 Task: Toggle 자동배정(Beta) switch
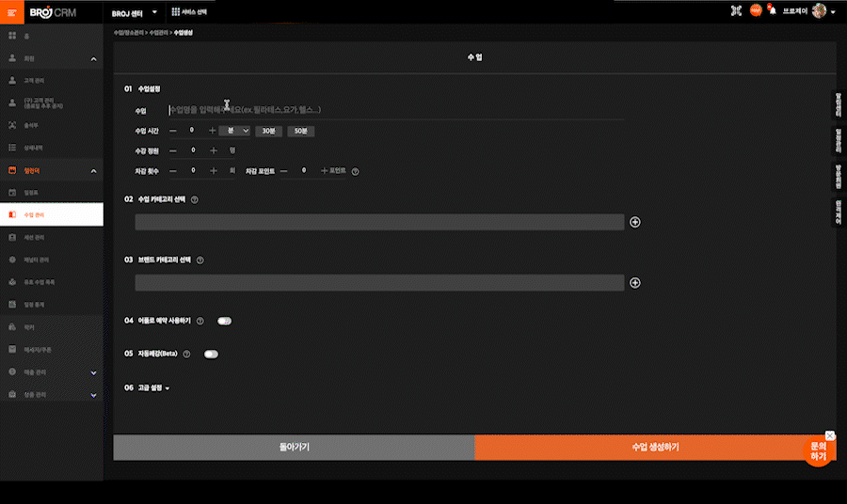click(211, 354)
